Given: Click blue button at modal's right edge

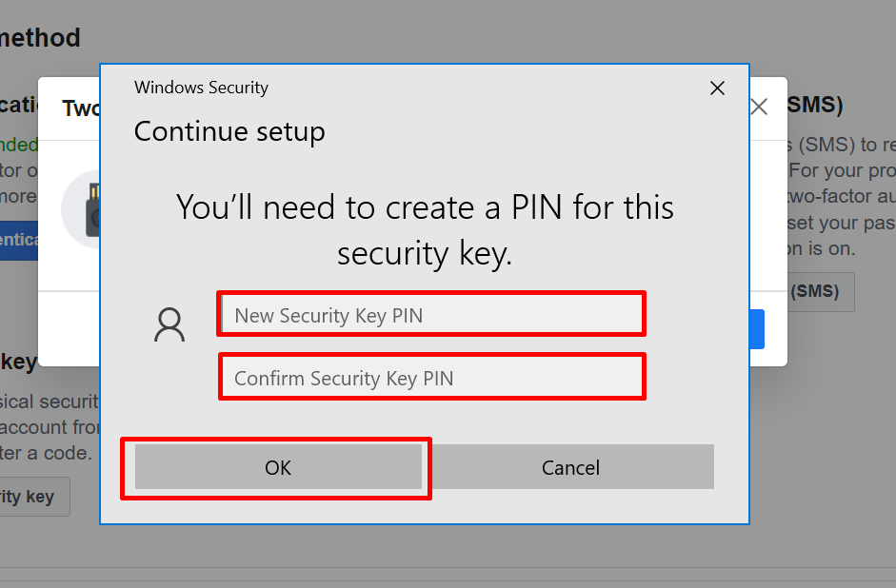Looking at the screenshot, I should [x=757, y=329].
